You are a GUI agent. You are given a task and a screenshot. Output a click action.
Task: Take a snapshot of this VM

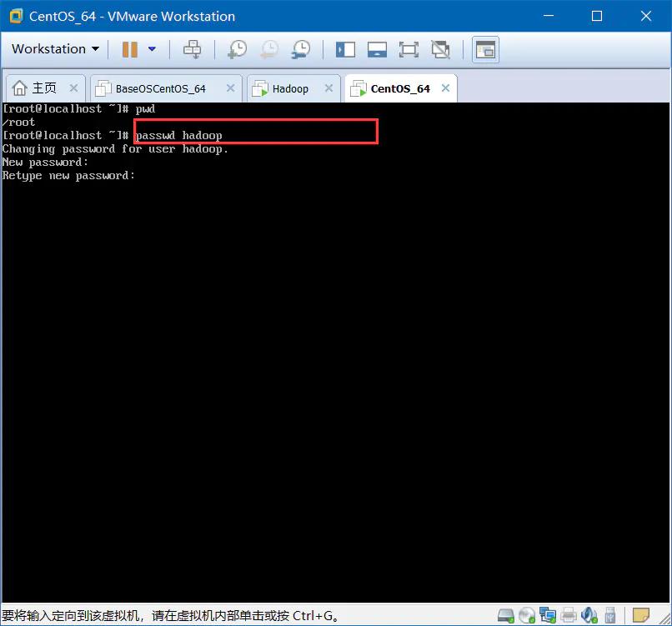pos(238,49)
